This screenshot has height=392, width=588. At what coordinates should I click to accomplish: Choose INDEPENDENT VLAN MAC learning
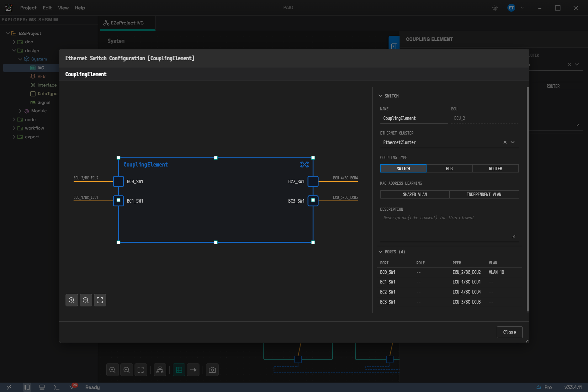pyautogui.click(x=484, y=194)
